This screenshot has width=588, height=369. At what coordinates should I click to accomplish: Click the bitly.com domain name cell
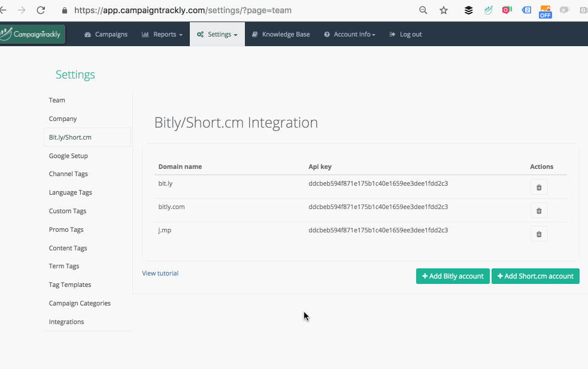(x=171, y=207)
